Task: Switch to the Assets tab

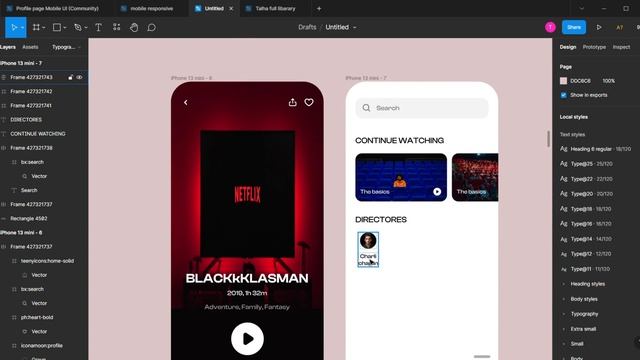Action: coord(30,47)
